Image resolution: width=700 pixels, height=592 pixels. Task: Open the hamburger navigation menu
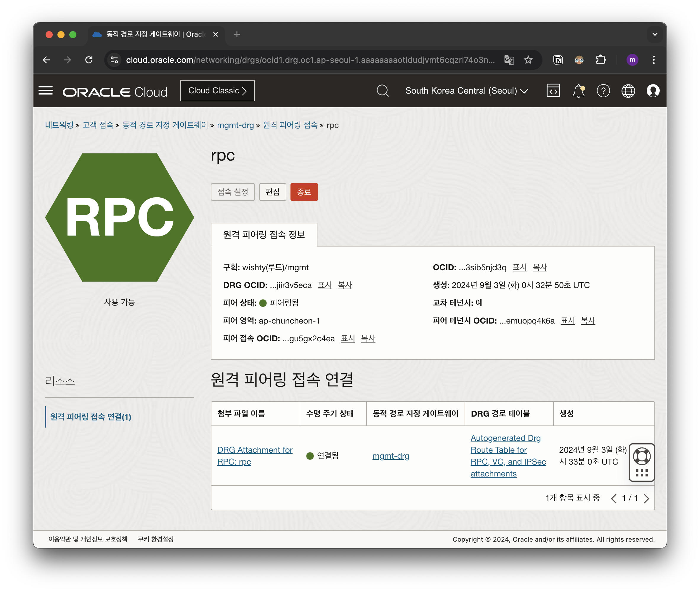coord(46,91)
